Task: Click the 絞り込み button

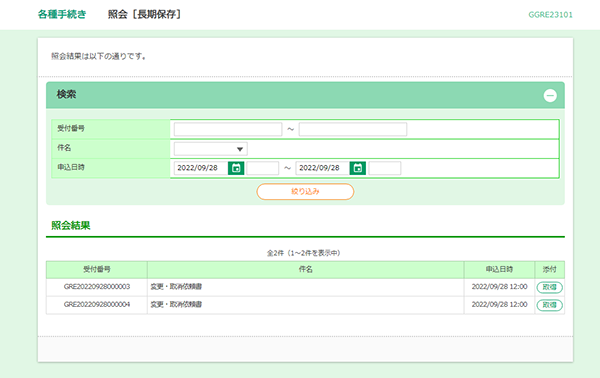Action: [x=305, y=192]
